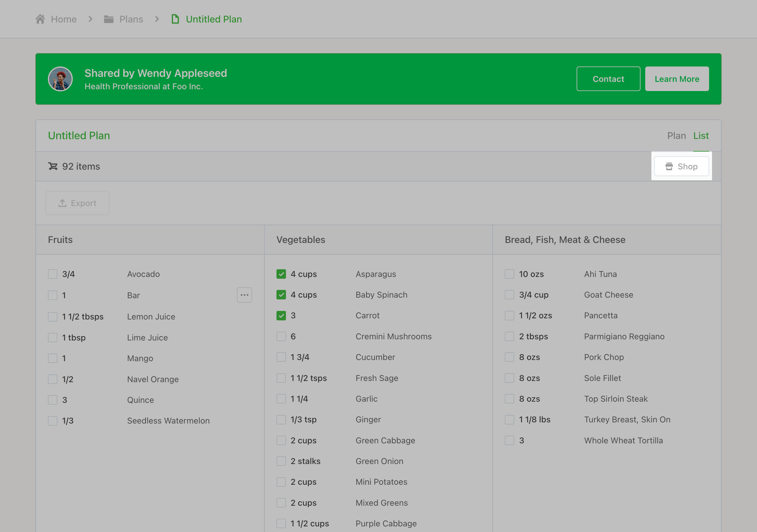Click the Plans folder icon in breadcrumb
The width and height of the screenshot is (757, 532).
(109, 19)
